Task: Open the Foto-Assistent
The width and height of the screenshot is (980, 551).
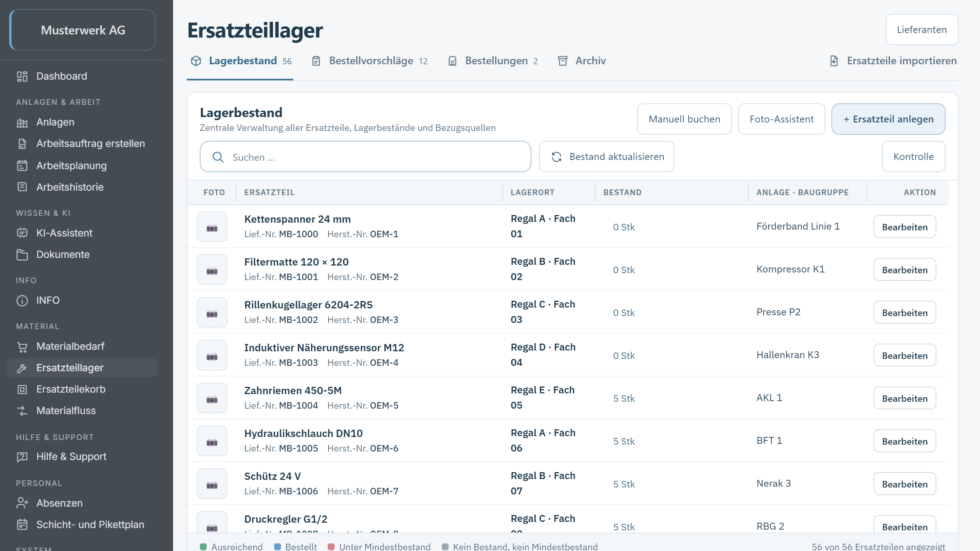Action: [782, 119]
